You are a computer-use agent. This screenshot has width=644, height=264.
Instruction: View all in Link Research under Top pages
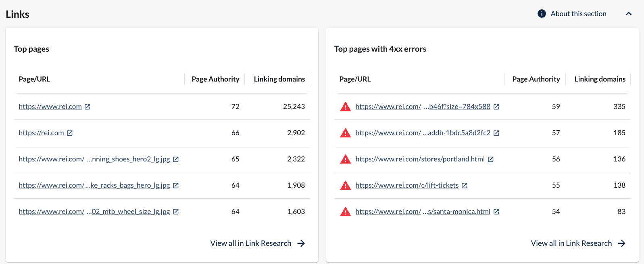click(257, 243)
